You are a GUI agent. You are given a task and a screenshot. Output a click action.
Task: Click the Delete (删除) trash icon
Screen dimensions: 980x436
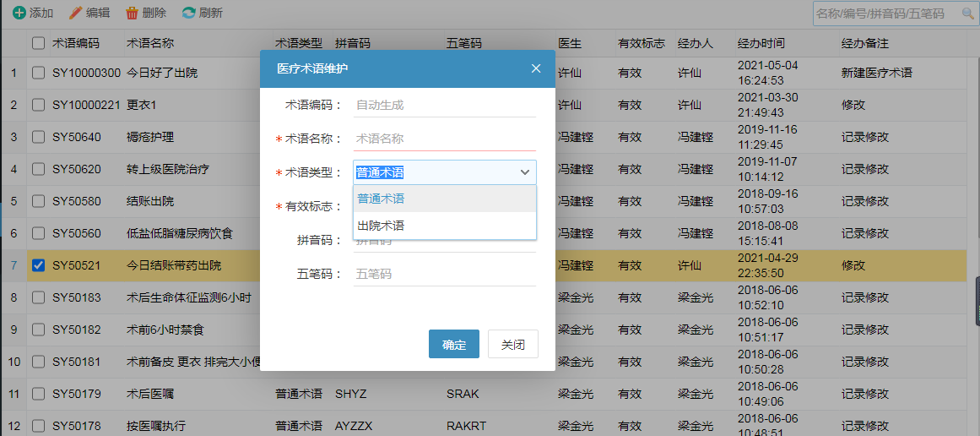(x=132, y=13)
